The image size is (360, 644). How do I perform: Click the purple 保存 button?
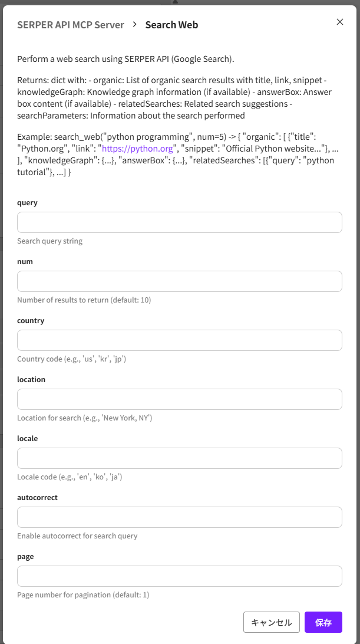point(323,622)
